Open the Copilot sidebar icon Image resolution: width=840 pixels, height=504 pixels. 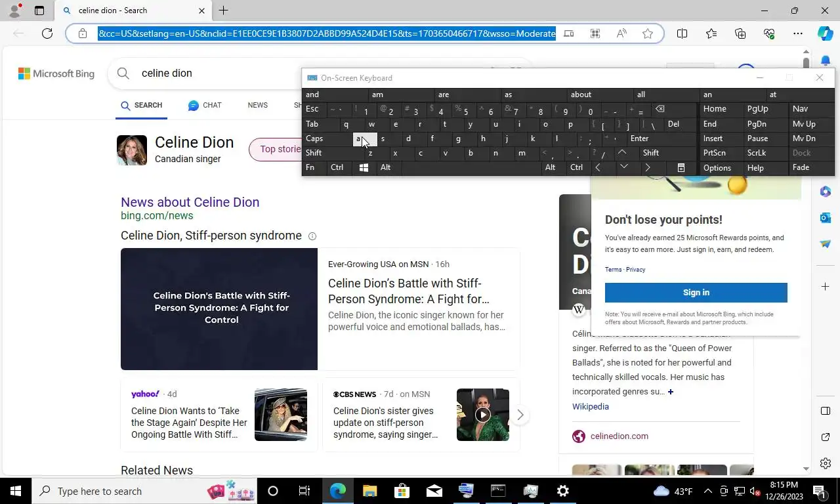pyautogui.click(x=826, y=33)
